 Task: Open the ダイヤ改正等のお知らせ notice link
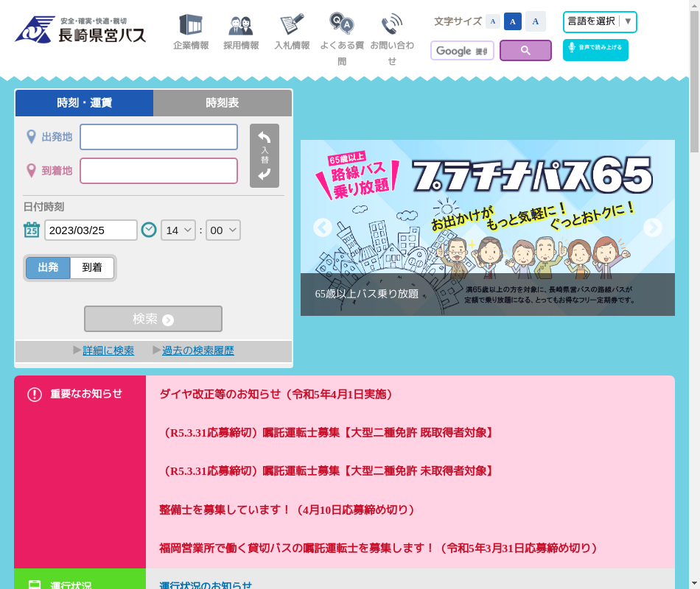click(x=276, y=394)
